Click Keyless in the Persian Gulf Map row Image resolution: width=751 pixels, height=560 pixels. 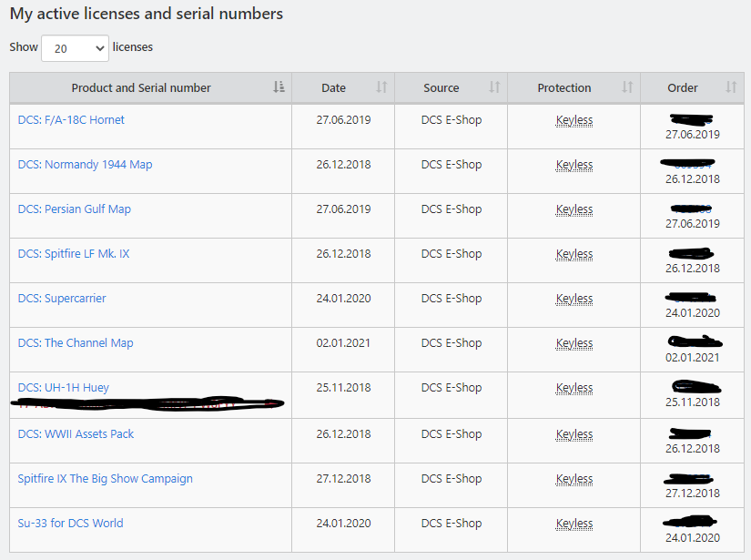tap(574, 209)
